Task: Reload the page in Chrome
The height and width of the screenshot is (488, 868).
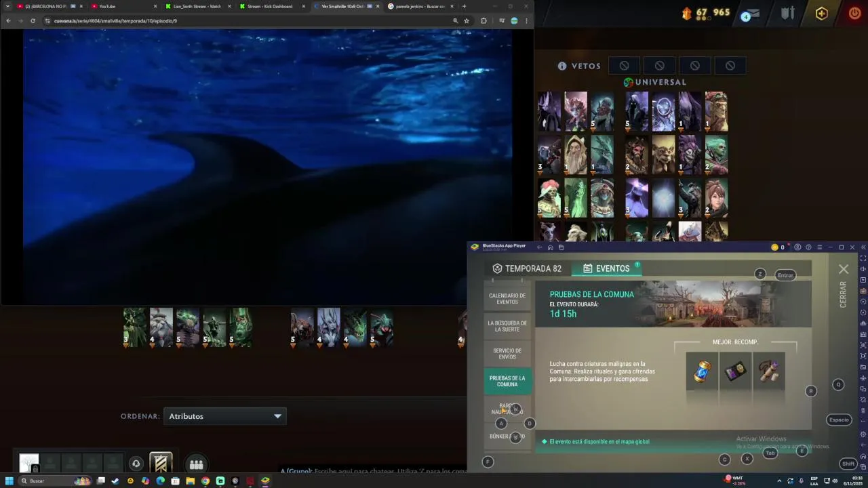Action: 33,21
